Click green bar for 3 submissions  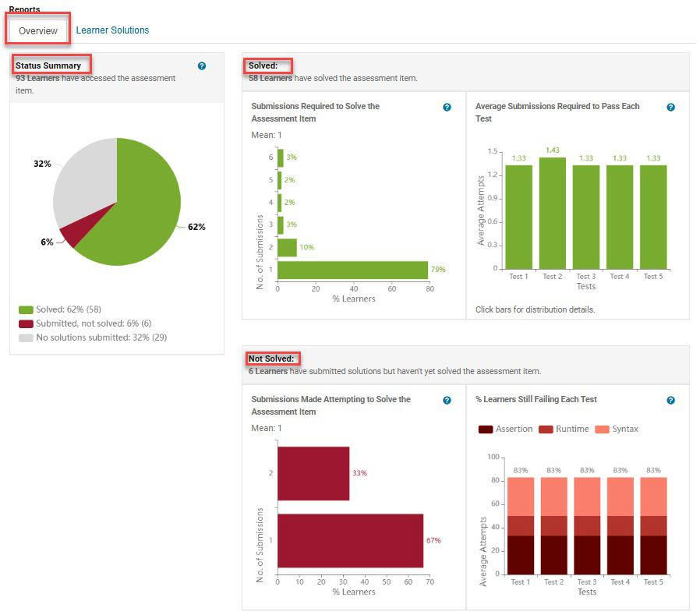281,225
